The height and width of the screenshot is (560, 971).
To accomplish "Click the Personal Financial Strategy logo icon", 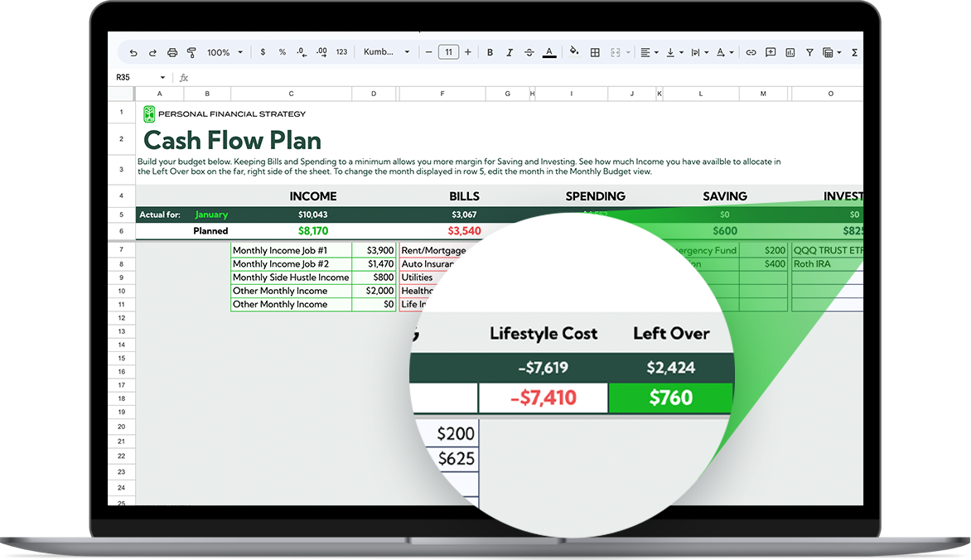I will pyautogui.click(x=149, y=114).
